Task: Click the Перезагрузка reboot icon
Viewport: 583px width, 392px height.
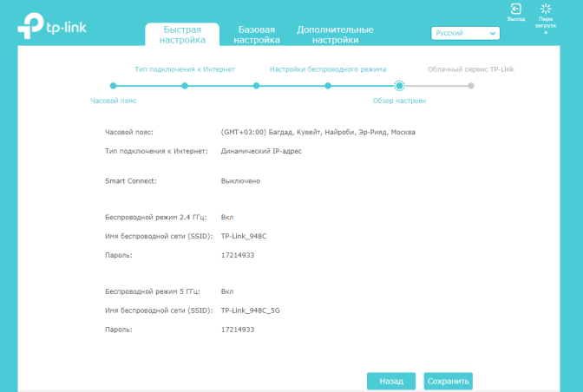Action: [546, 9]
